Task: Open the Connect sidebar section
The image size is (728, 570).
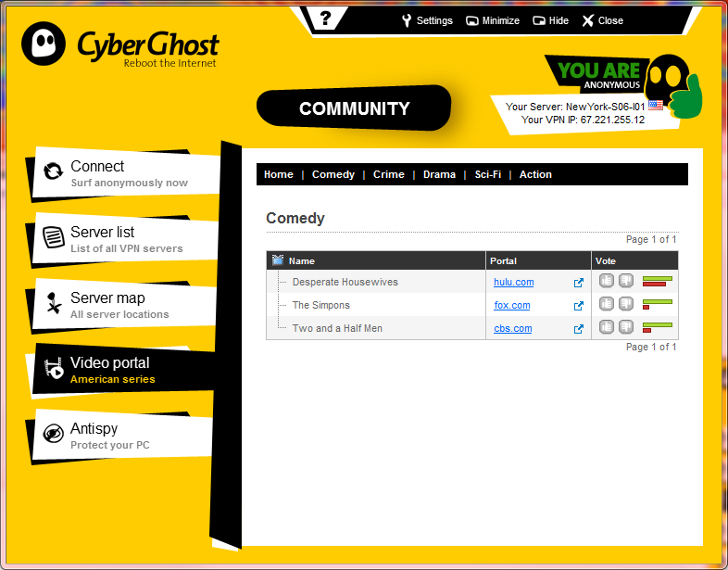Action: click(125, 173)
